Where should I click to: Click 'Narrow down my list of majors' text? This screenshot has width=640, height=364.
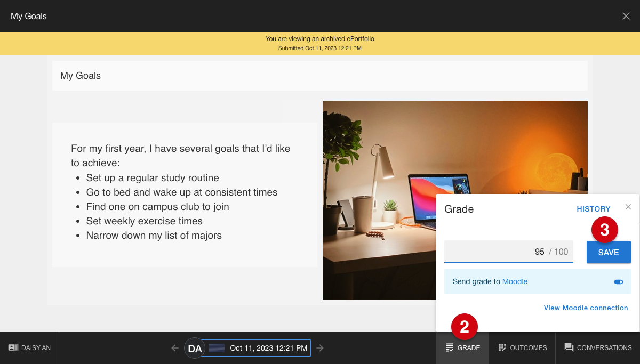tap(154, 236)
